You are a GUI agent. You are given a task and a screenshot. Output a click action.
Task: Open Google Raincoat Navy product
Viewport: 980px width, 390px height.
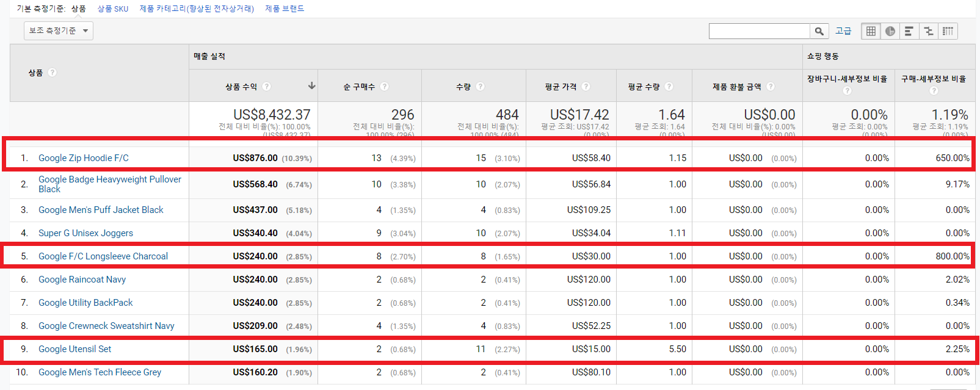pos(82,280)
